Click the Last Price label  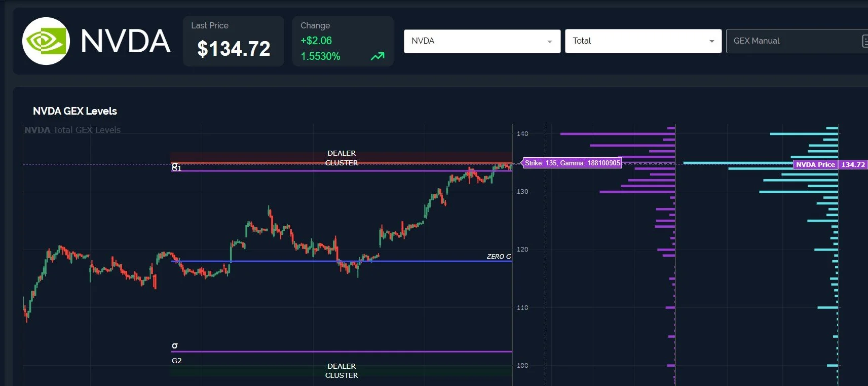pyautogui.click(x=210, y=25)
